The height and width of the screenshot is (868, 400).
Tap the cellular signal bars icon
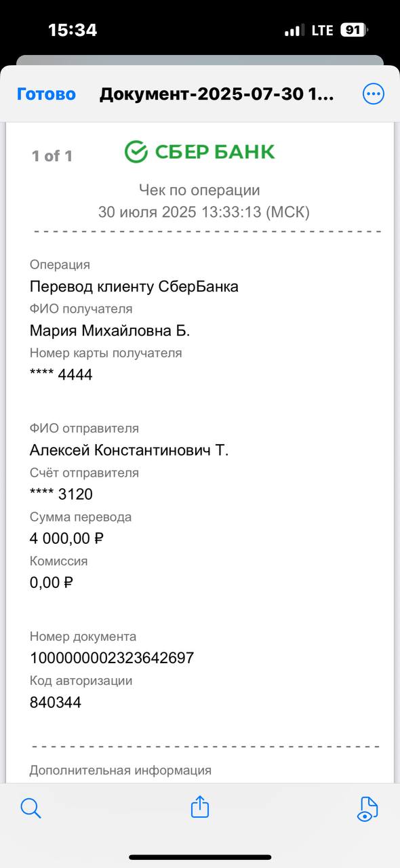[x=294, y=31]
